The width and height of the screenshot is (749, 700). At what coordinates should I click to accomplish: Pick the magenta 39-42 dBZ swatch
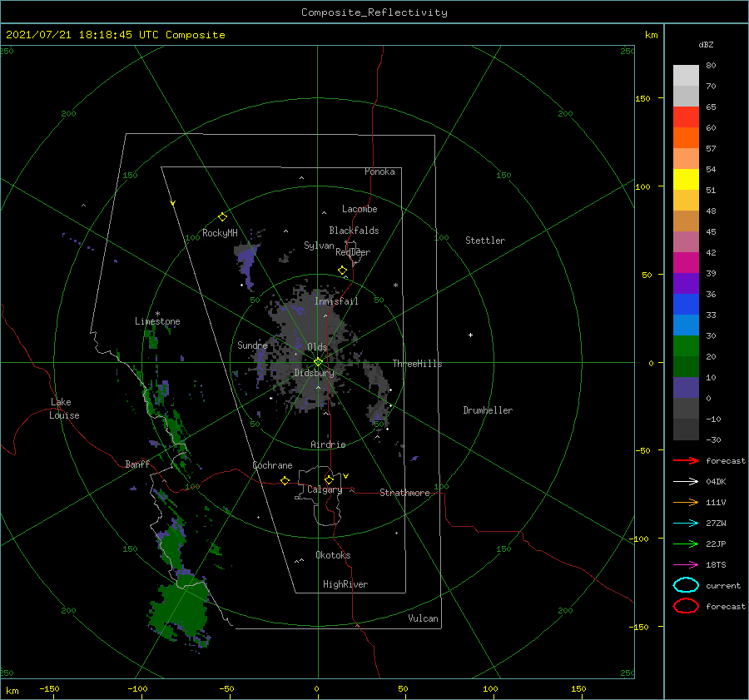tap(686, 263)
